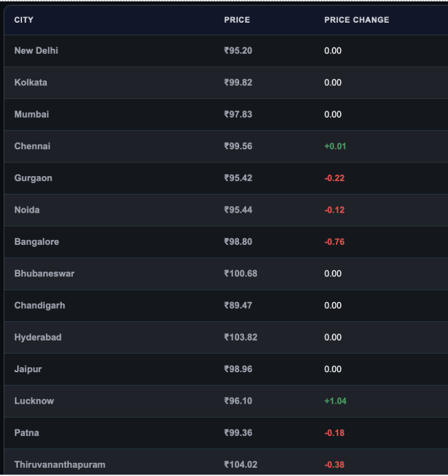
Task: Open Chandigarh city details
Action: pos(39,305)
